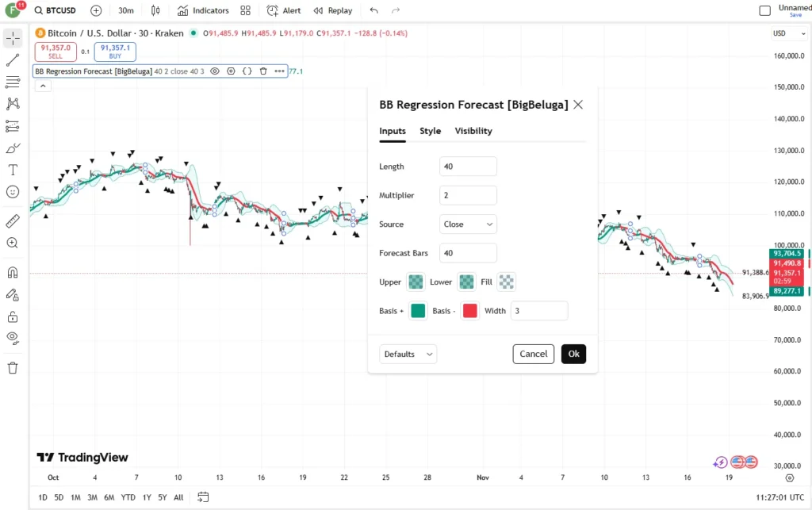Image resolution: width=812 pixels, height=510 pixels.
Task: Switch to the Inputs tab
Action: (x=393, y=131)
